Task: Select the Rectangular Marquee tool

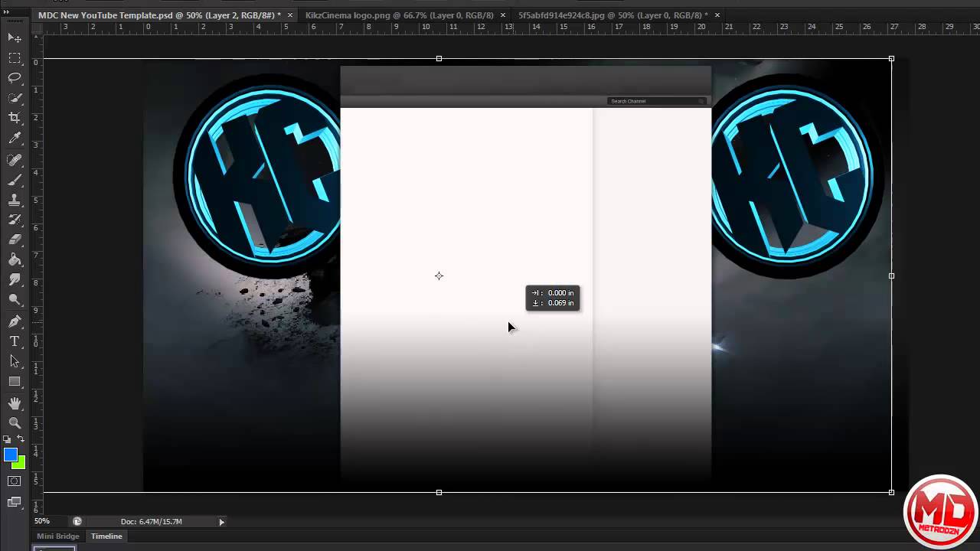Action: [15, 58]
